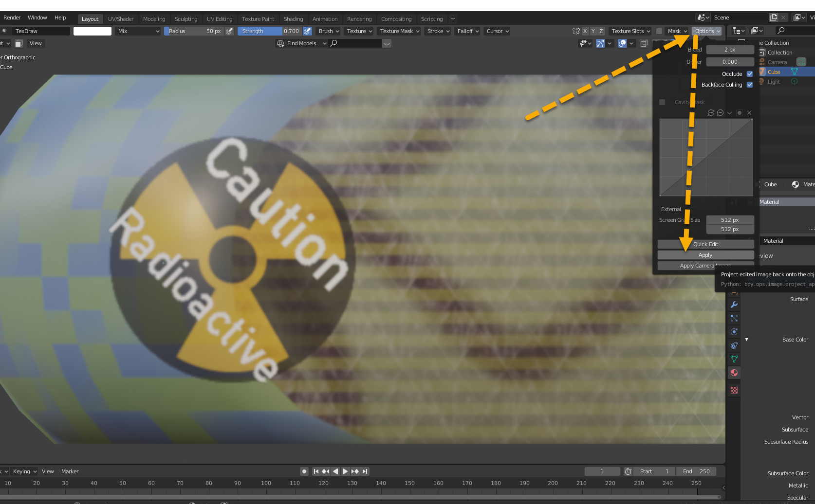Switch to the Texture Paint workspace tab
This screenshot has width=815, height=504.
pos(258,19)
